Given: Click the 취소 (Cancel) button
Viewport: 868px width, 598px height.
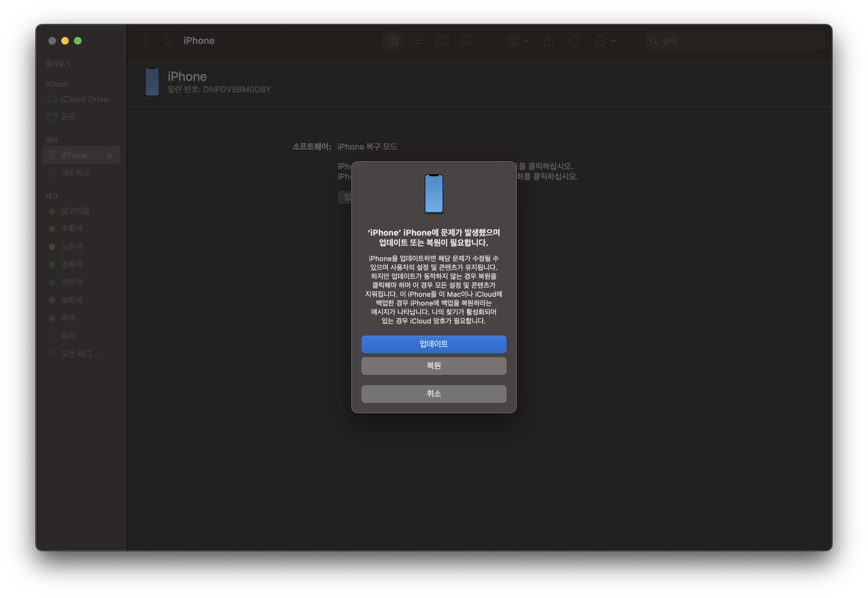Looking at the screenshot, I should pyautogui.click(x=433, y=394).
